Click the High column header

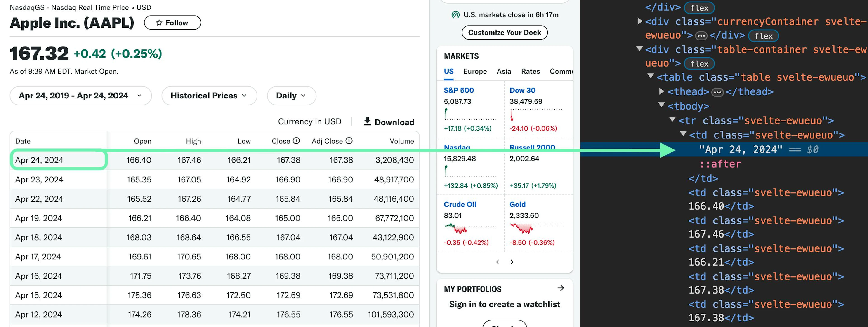pos(193,141)
